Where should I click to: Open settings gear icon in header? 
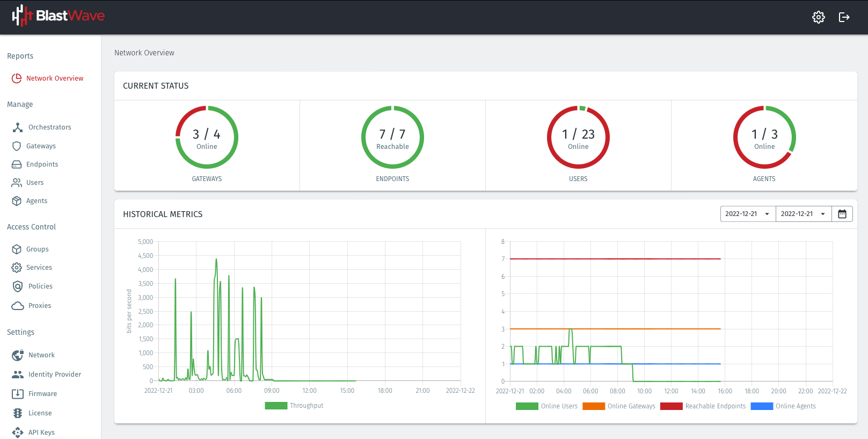[818, 17]
